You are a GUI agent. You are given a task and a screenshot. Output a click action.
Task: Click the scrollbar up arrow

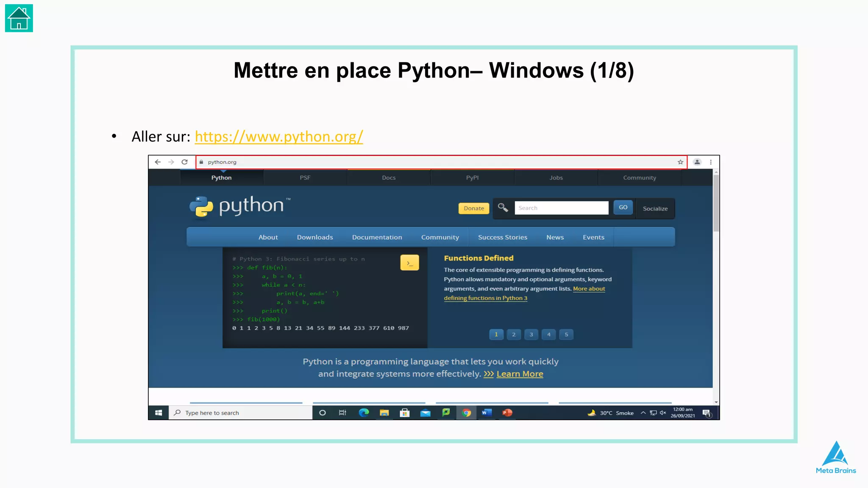point(716,172)
